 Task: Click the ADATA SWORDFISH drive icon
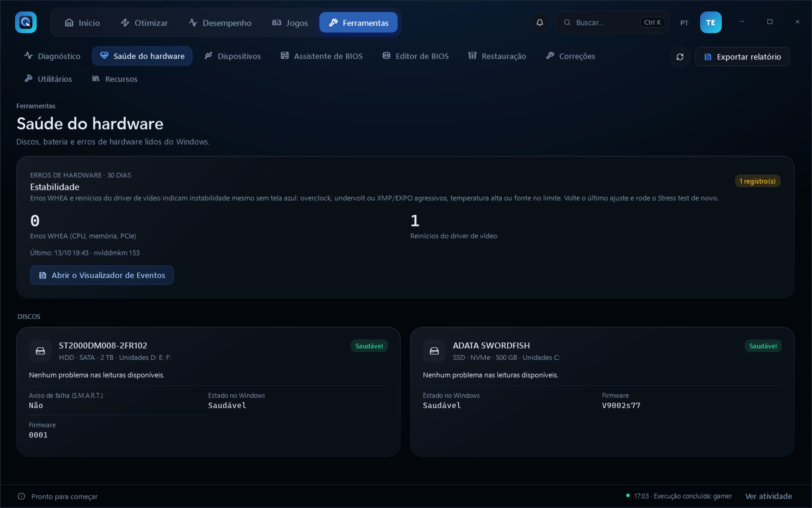434,351
